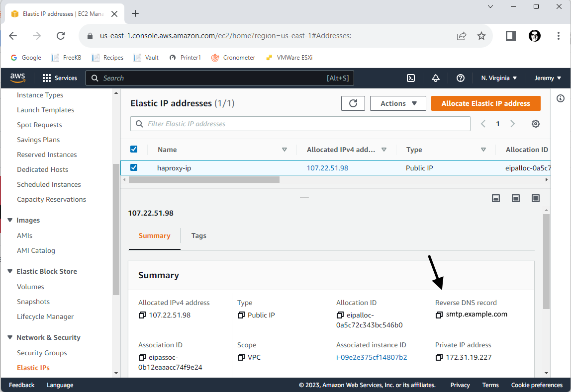Copy the Association ID value
Image resolution: width=571 pixels, height=392 pixels.
[142, 357]
